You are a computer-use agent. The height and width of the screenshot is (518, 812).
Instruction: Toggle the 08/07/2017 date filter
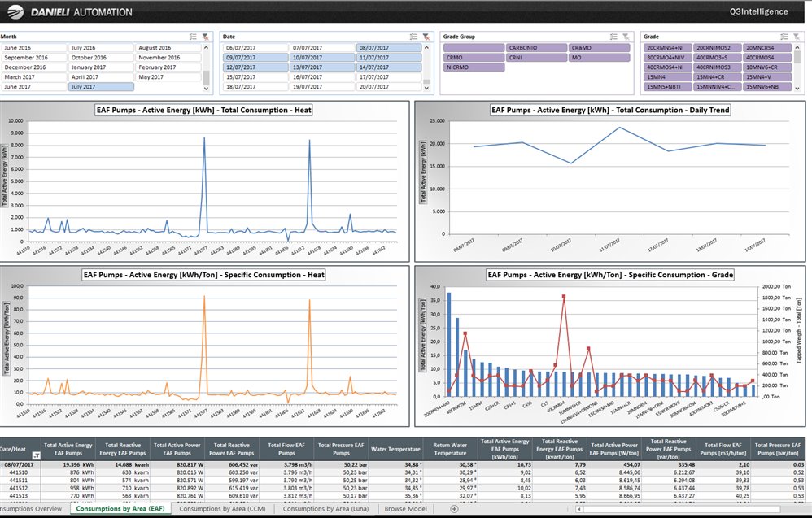[388, 48]
